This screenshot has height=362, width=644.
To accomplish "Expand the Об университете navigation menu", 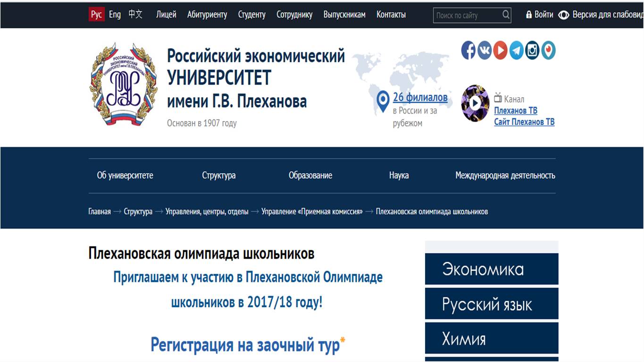I will (125, 175).
